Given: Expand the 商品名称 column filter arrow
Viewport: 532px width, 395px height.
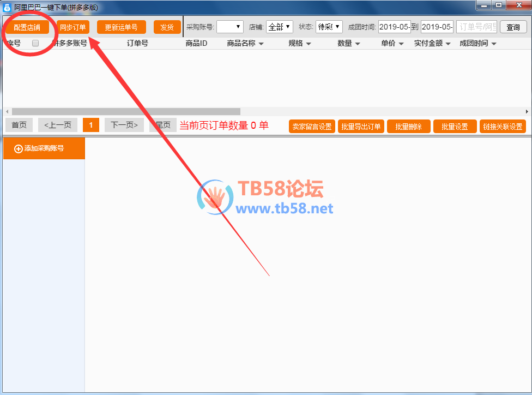Looking at the screenshot, I should [261, 44].
